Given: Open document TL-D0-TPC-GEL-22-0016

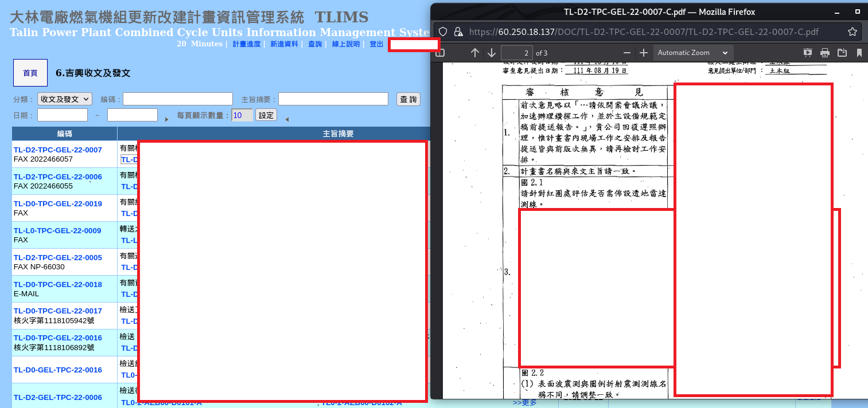Looking at the screenshot, I should tap(58, 338).
